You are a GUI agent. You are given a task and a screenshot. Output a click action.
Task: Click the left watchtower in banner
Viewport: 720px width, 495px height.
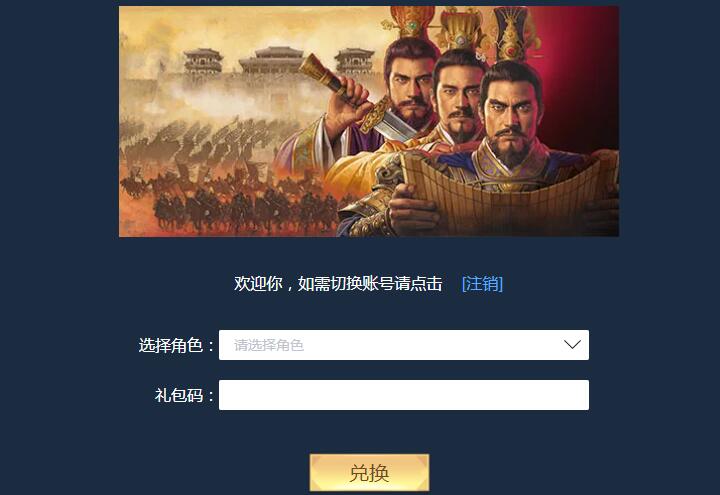(203, 60)
